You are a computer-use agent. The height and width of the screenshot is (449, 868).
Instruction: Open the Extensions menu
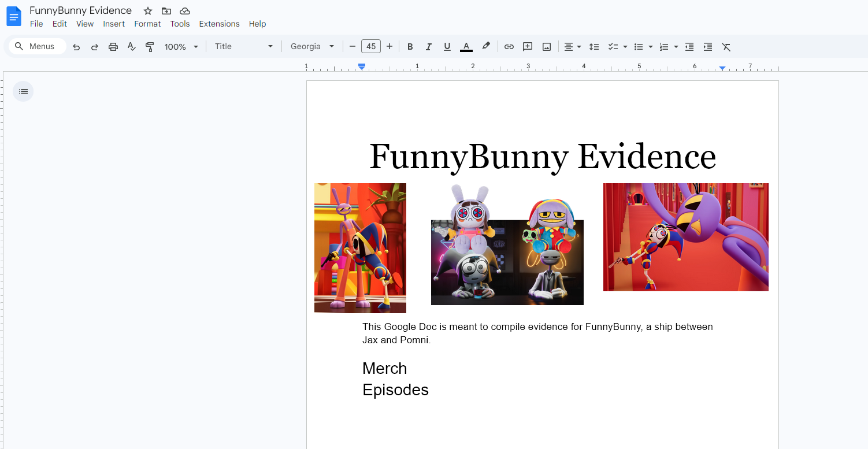pos(219,24)
